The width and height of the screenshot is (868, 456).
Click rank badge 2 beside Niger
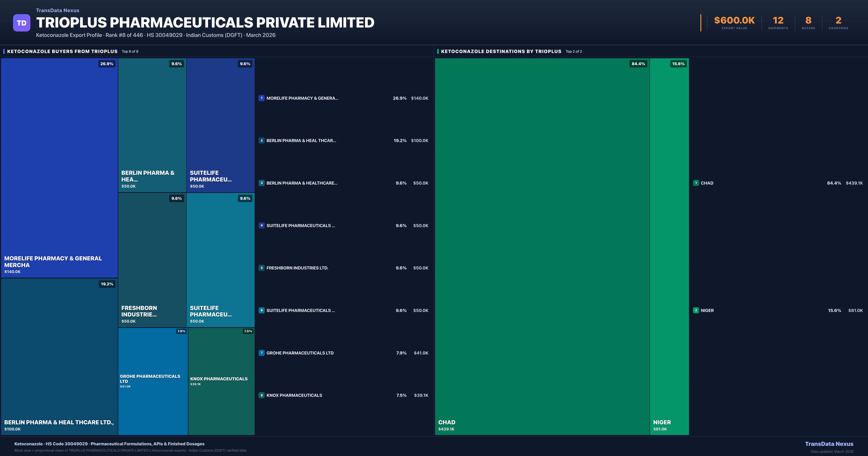tap(696, 310)
